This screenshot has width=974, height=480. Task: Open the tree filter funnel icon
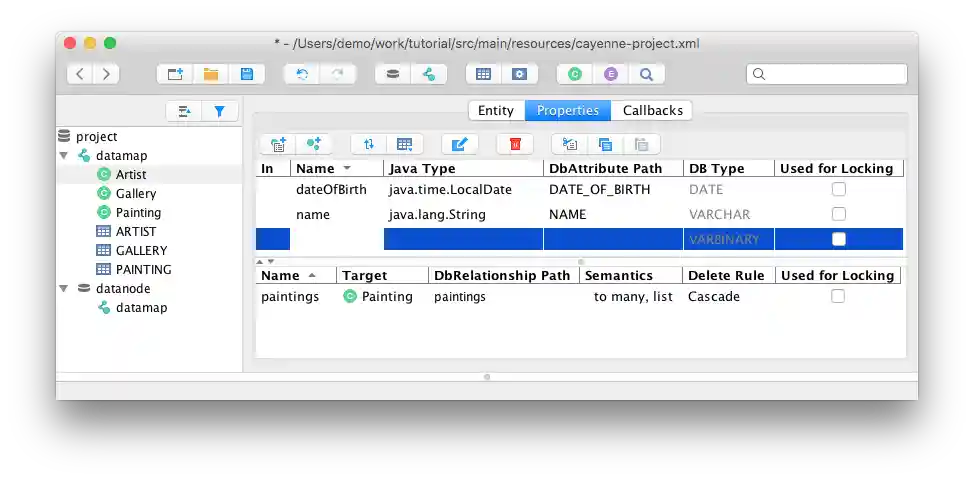pyautogui.click(x=219, y=112)
